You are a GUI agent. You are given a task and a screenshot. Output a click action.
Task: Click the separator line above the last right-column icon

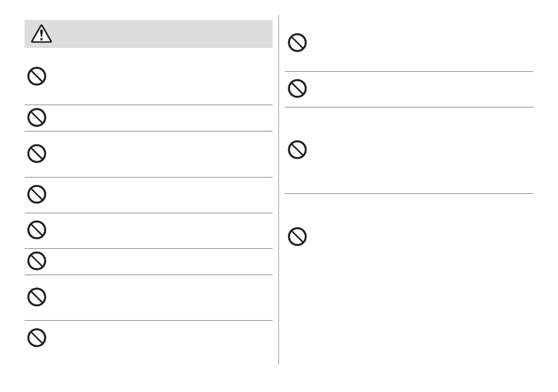click(x=409, y=194)
